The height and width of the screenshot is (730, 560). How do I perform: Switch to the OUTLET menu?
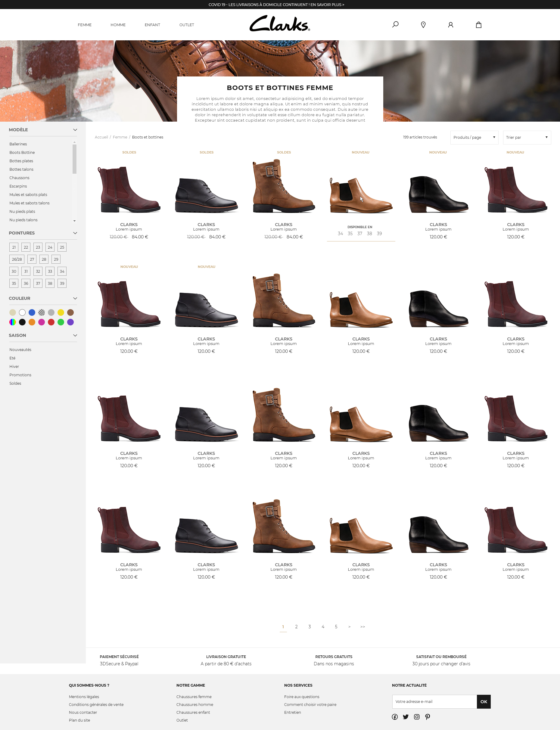[x=186, y=25]
